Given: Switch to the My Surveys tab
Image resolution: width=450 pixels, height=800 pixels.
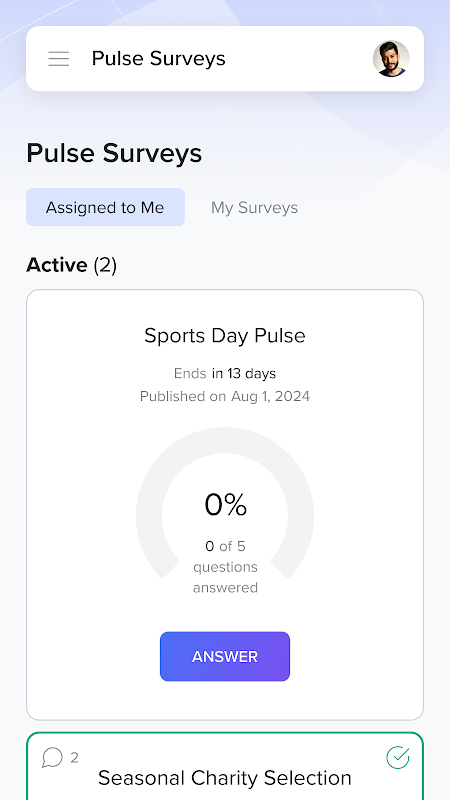Looking at the screenshot, I should pyautogui.click(x=255, y=207).
